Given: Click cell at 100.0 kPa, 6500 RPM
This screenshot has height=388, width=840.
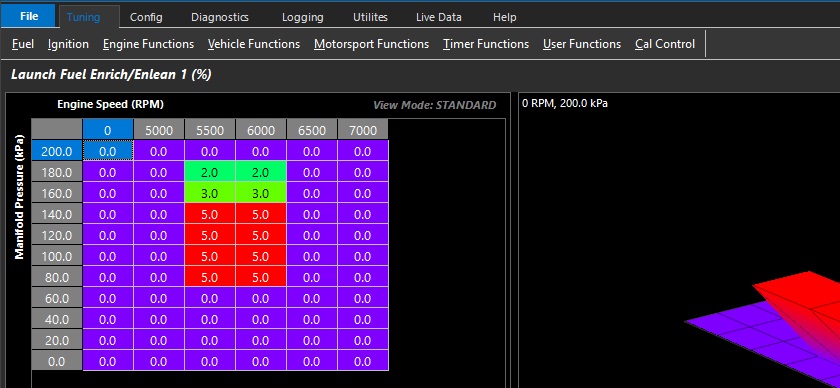Looking at the screenshot, I should tap(311, 257).
